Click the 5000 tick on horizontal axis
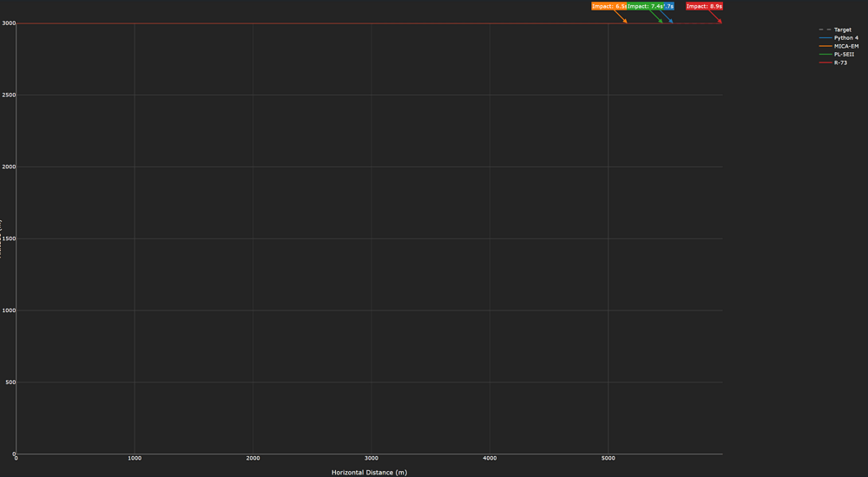This screenshot has width=868, height=477. point(608,458)
